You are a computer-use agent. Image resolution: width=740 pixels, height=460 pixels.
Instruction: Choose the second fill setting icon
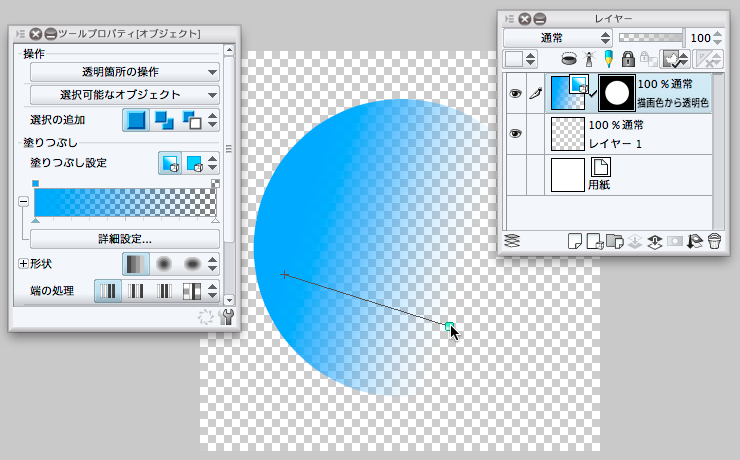click(194, 163)
